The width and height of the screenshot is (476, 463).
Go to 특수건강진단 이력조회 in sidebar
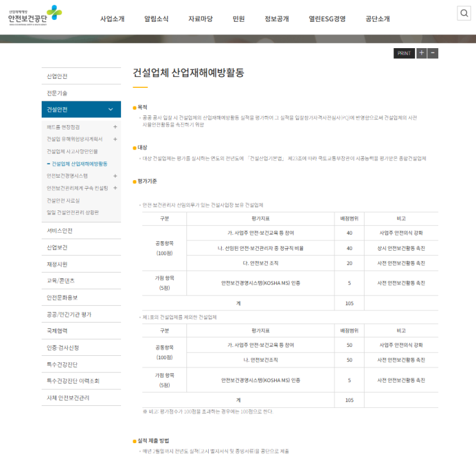[x=81, y=381]
